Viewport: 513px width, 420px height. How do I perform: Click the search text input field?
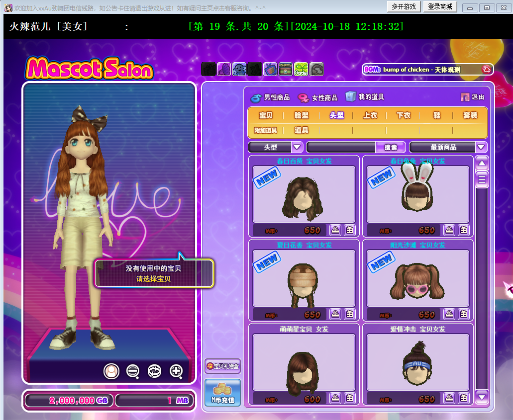(341, 147)
